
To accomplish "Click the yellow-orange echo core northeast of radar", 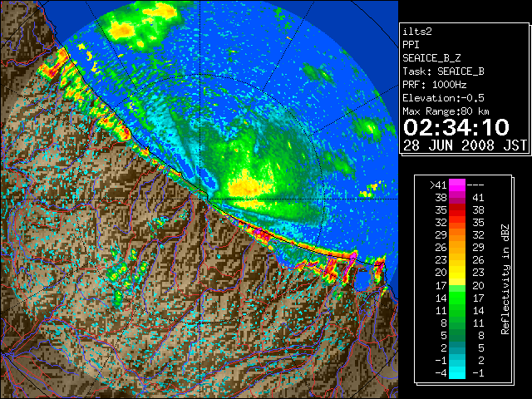I will point(249,186).
